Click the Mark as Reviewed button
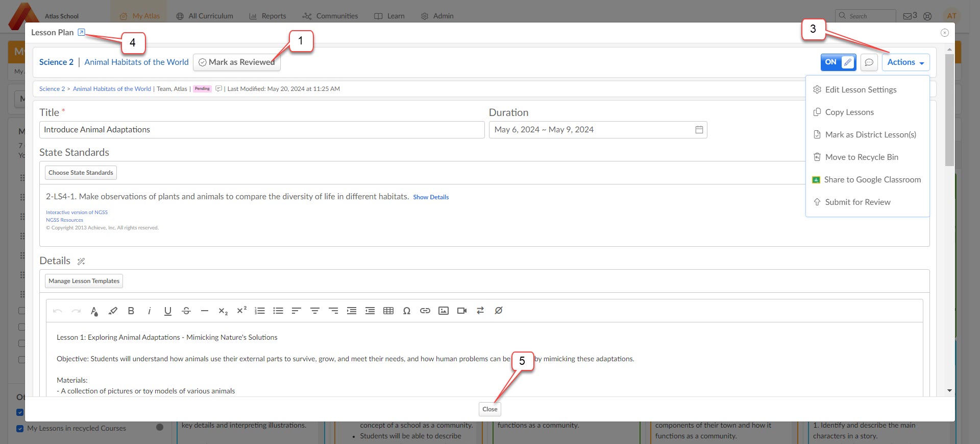Screen dimensions: 980x444 [237, 62]
